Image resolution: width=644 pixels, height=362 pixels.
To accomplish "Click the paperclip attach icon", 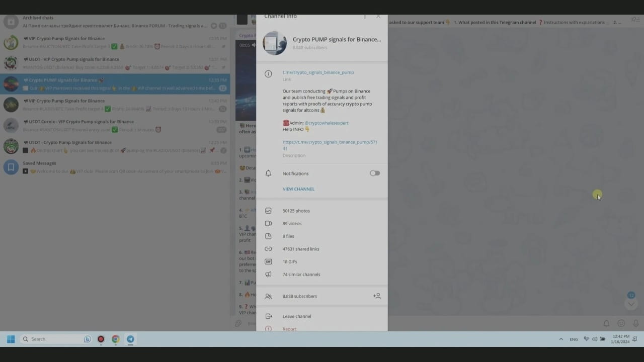I will [238, 324].
